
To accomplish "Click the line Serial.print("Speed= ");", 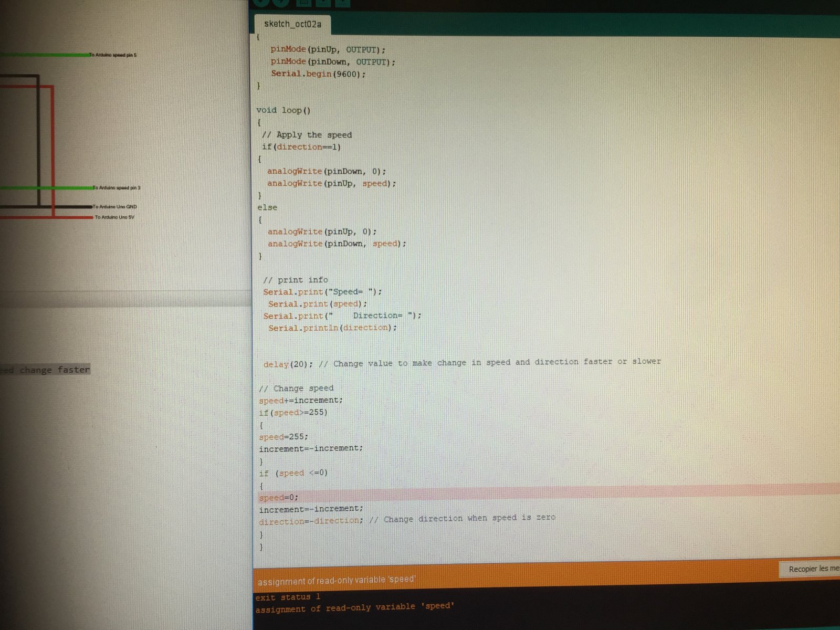I will pyautogui.click(x=323, y=292).
